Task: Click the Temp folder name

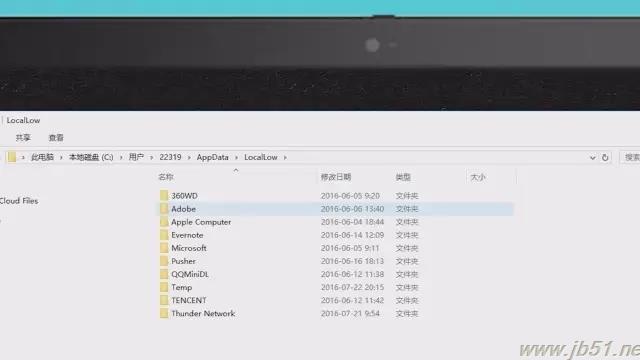Action: click(x=182, y=287)
